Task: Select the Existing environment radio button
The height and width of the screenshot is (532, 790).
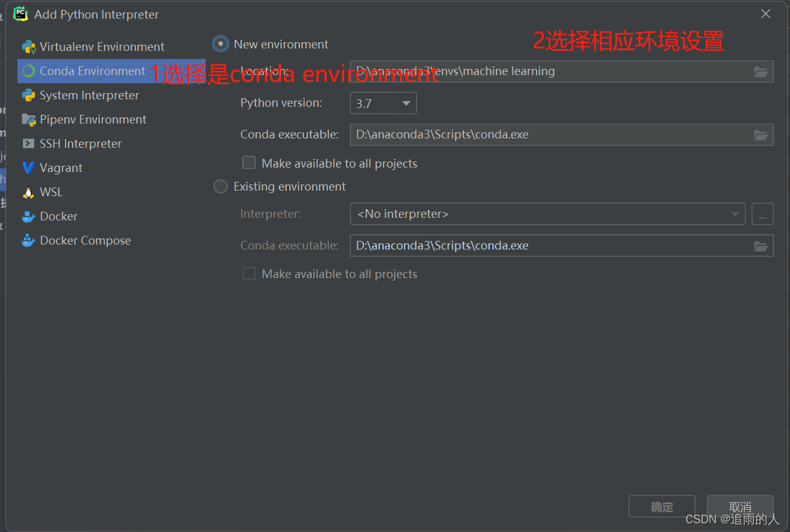Action: pyautogui.click(x=220, y=186)
